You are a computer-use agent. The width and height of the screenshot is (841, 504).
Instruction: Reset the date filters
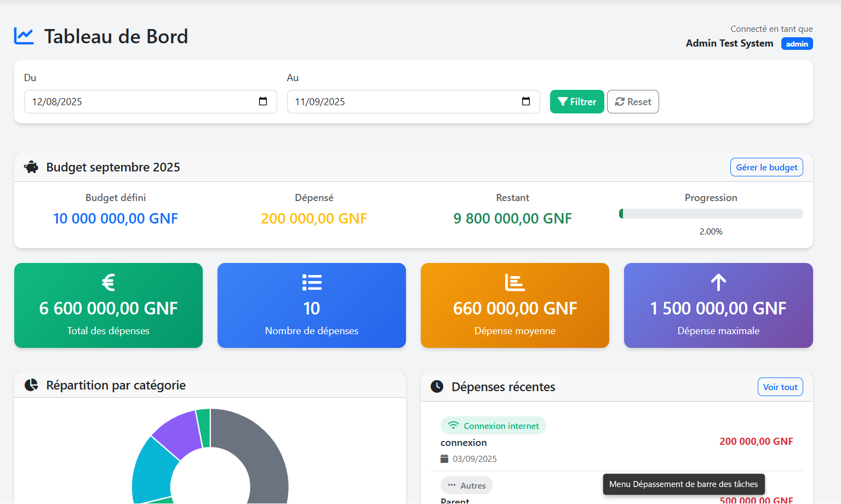(x=633, y=102)
